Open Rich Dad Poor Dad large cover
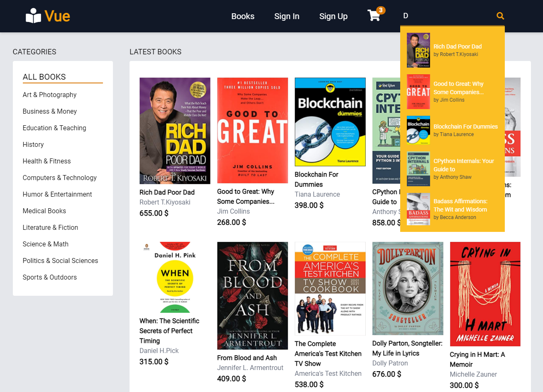This screenshot has width=543, height=392. [x=175, y=131]
